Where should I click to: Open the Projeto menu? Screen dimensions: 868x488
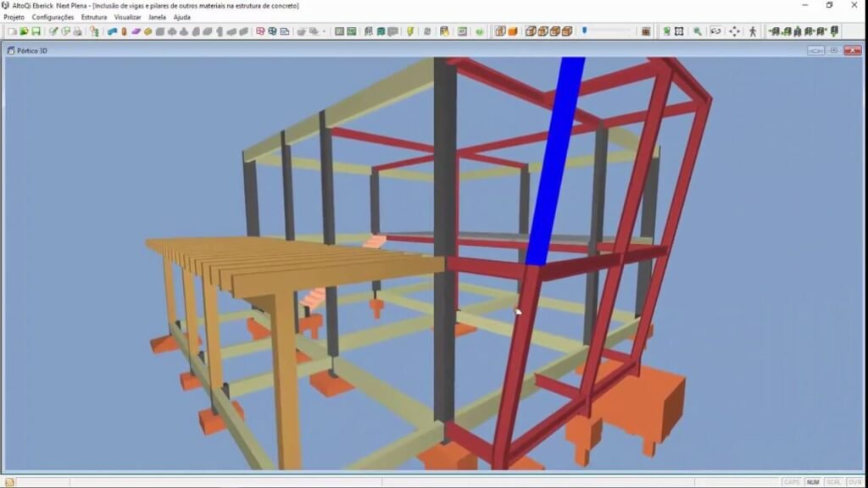point(14,17)
